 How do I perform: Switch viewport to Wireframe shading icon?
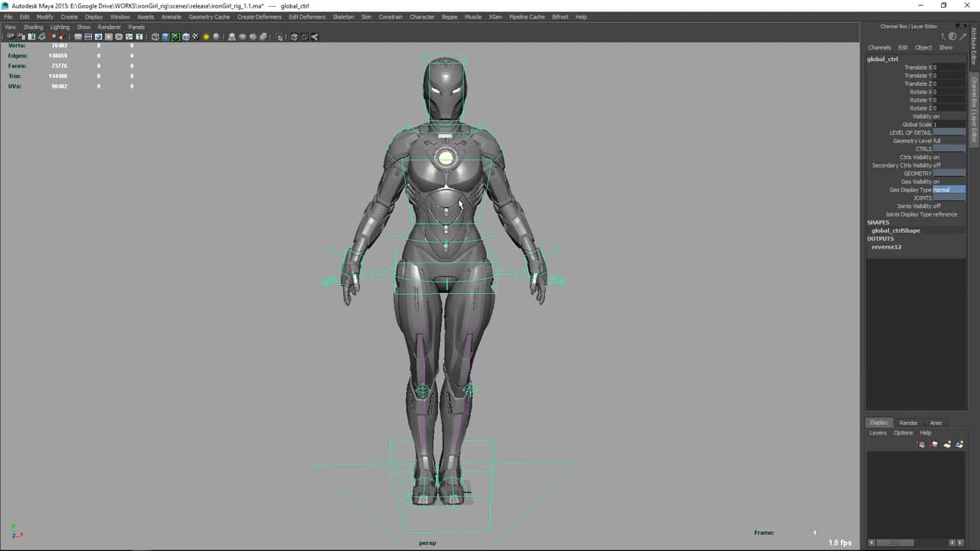tap(155, 37)
